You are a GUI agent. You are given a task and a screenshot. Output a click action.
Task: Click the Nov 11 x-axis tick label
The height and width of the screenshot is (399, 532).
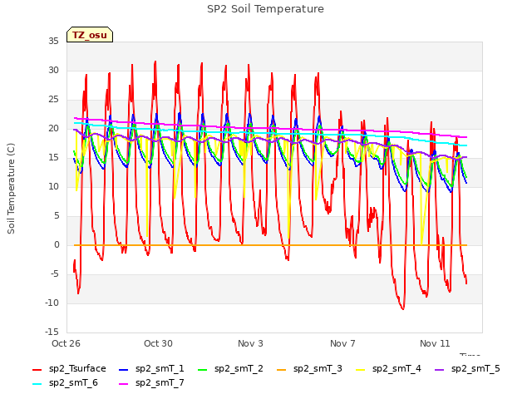[x=435, y=343]
